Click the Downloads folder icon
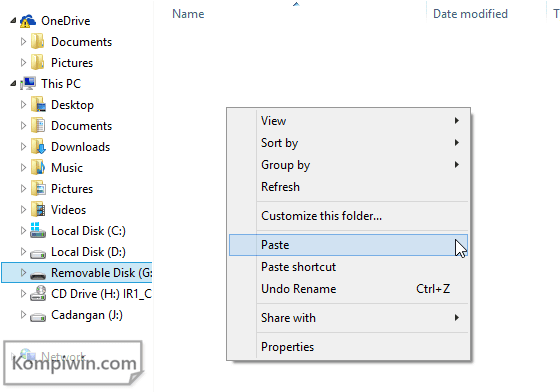This screenshot has height=392, width=560. (38, 147)
